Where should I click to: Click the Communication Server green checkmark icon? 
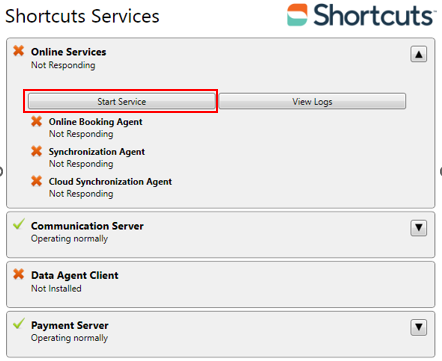[x=19, y=224]
